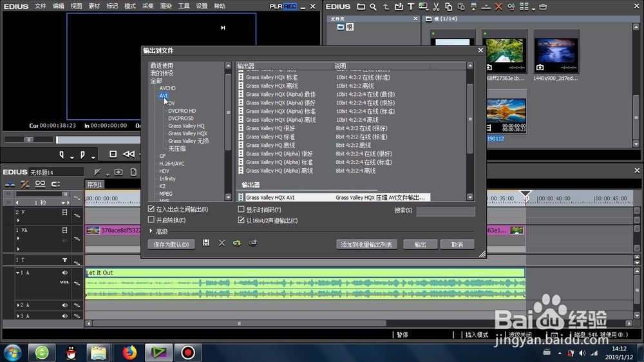Click add to timeline icon in bin toolbar
This screenshot has height=362, width=644.
click(x=486, y=6)
